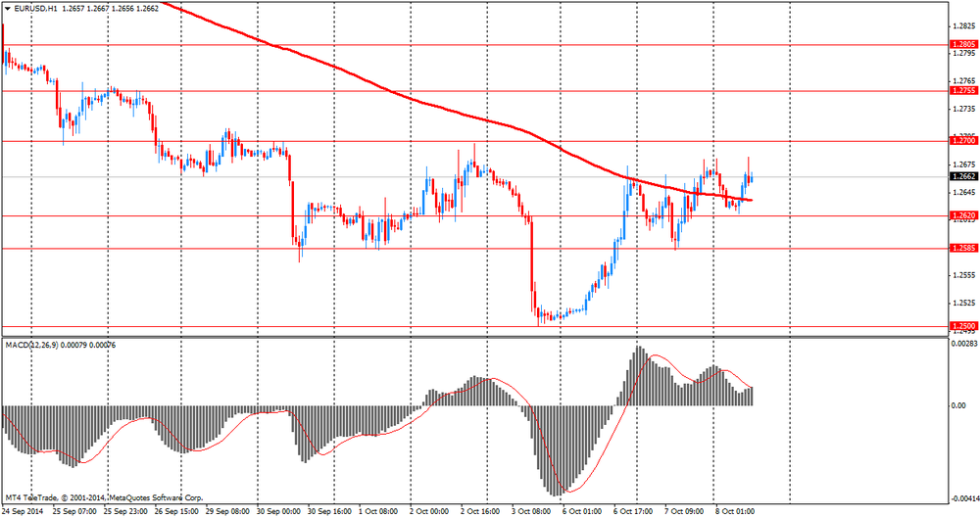Click the 2 Oct 16:00 time label
The width and height of the screenshot is (980, 518).
pyautogui.click(x=480, y=512)
